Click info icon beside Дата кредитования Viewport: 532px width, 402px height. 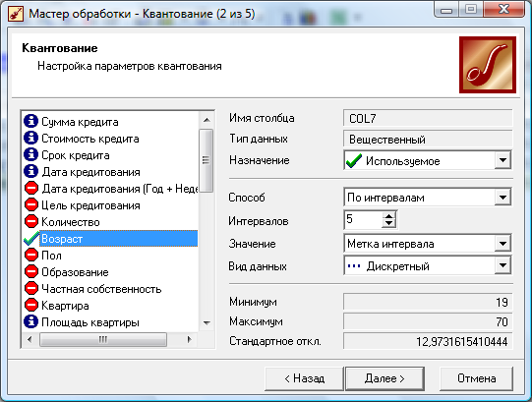tap(30, 171)
